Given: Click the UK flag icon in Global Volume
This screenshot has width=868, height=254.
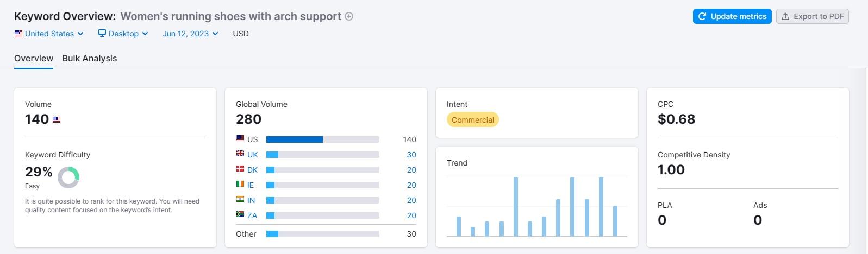Looking at the screenshot, I should [x=240, y=154].
